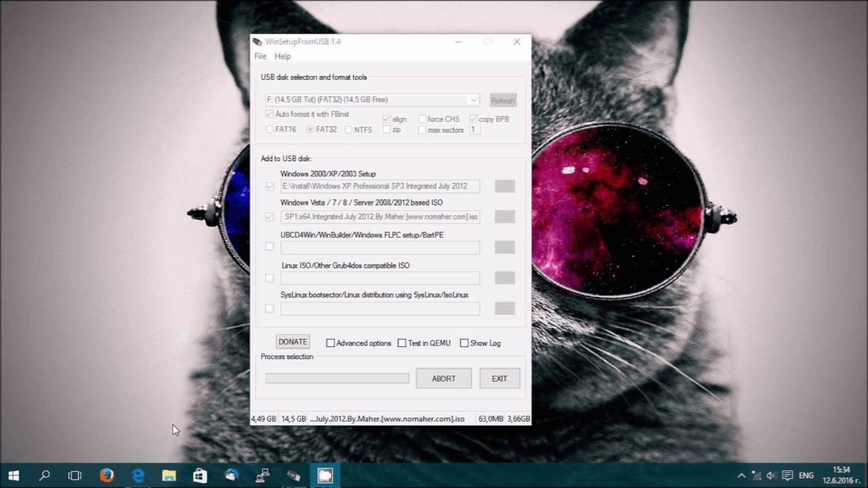Viewport: 868px width, 488px height.
Task: Click the 63,0MB status bar value
Action: tap(491, 419)
